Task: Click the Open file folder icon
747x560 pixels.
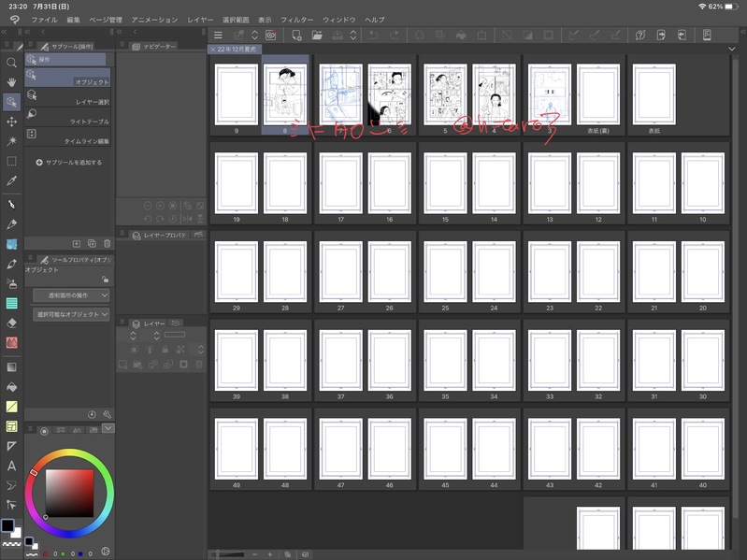Action: [x=317, y=35]
